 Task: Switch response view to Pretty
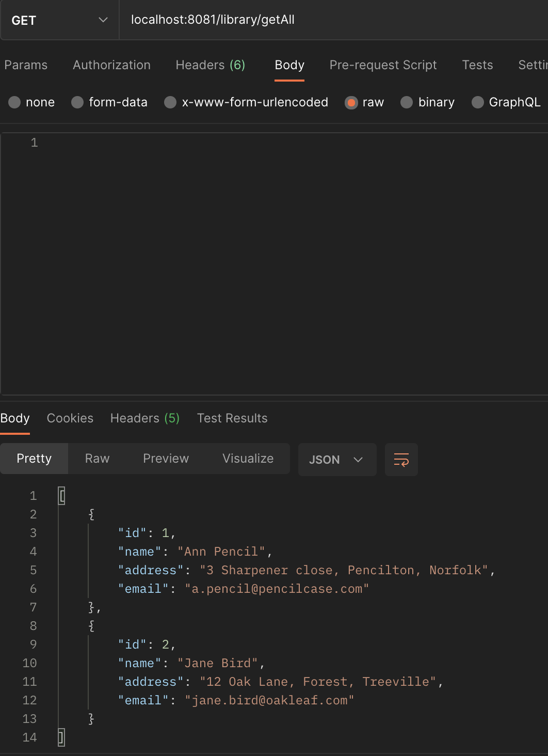click(x=34, y=459)
